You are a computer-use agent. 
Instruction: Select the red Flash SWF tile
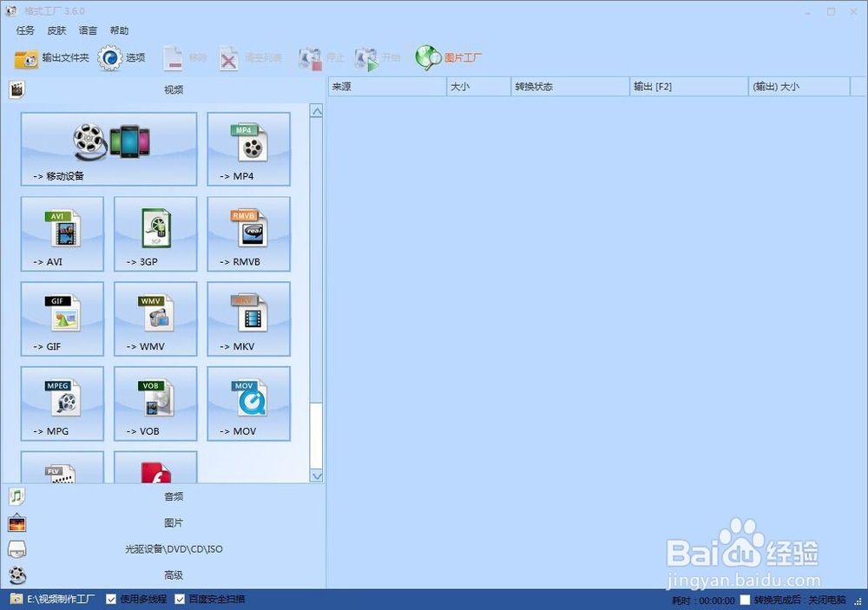tap(155, 467)
